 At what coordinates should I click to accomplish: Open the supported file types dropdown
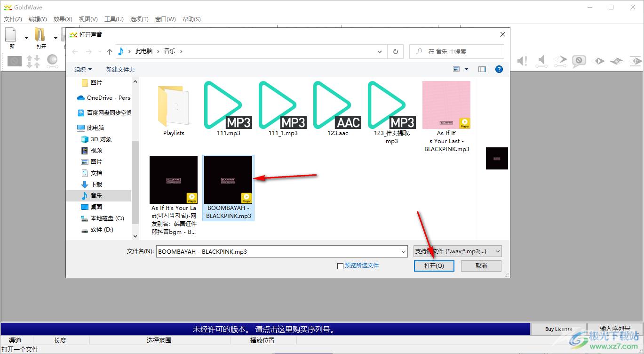point(457,251)
